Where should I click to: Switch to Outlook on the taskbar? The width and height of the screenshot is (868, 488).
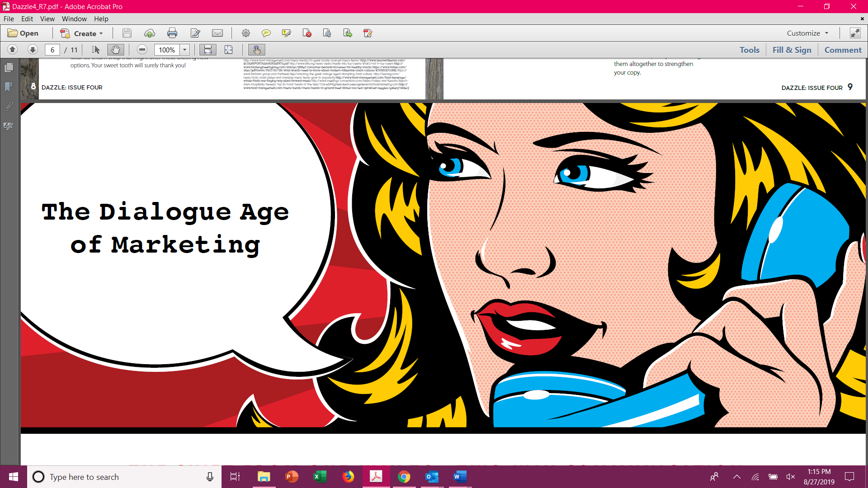pyautogui.click(x=432, y=477)
